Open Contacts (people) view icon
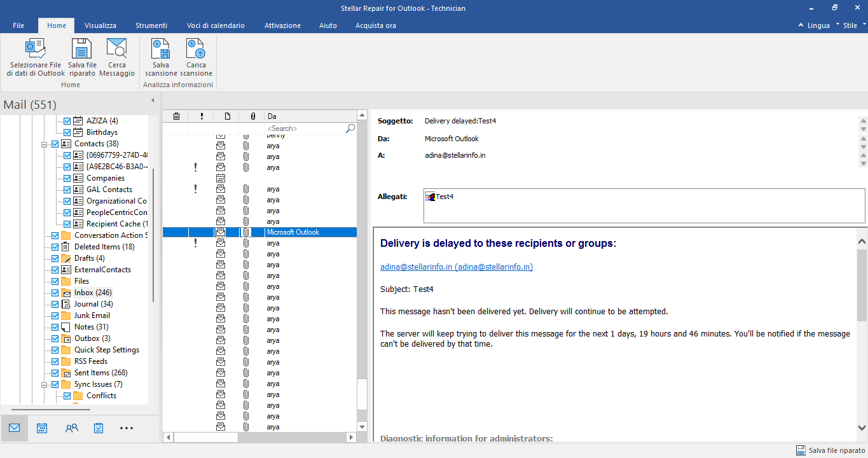The image size is (868, 458). pyautogui.click(x=71, y=428)
